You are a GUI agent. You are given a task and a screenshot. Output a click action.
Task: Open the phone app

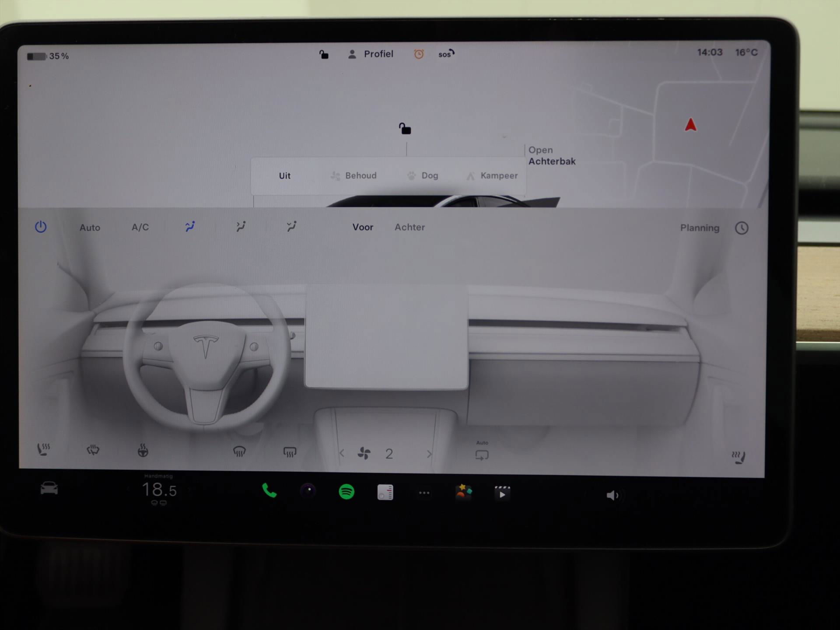[269, 491]
